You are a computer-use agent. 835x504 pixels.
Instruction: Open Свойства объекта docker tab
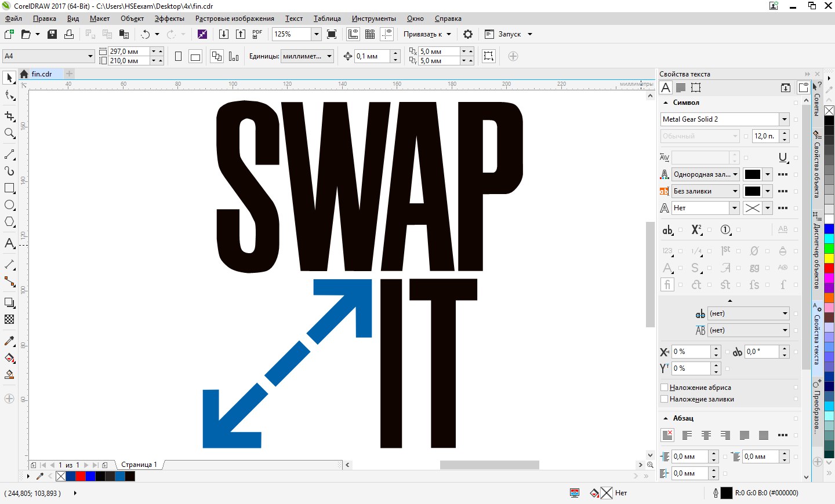[816, 164]
